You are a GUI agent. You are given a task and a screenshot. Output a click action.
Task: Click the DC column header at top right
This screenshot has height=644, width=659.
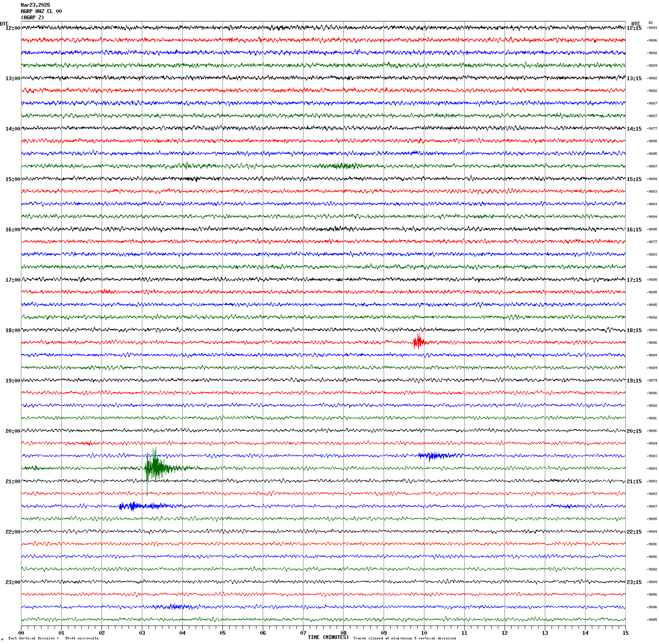tap(651, 23)
